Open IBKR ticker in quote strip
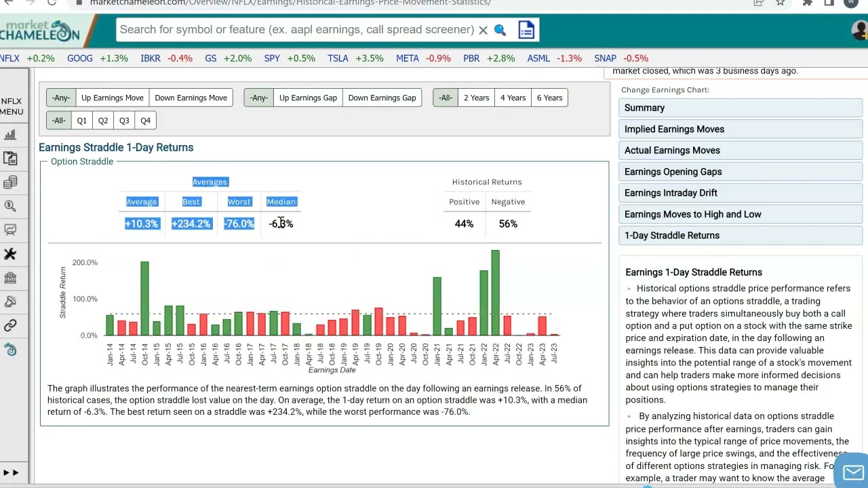 [151, 58]
